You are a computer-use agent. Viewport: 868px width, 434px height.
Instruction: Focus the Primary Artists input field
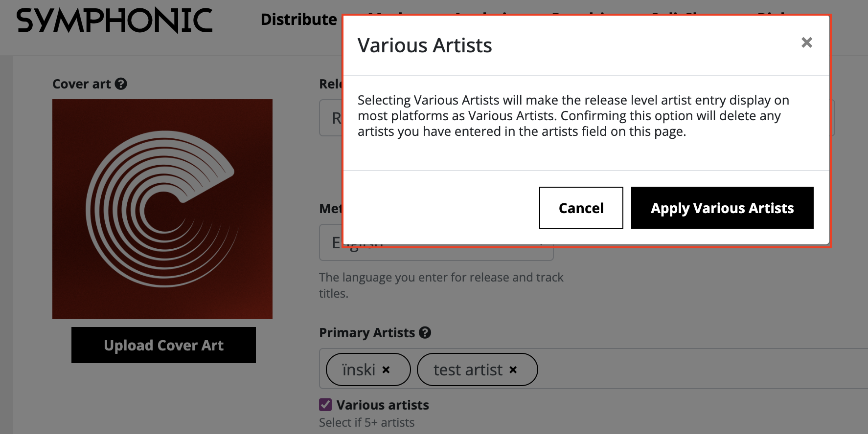coord(685,369)
